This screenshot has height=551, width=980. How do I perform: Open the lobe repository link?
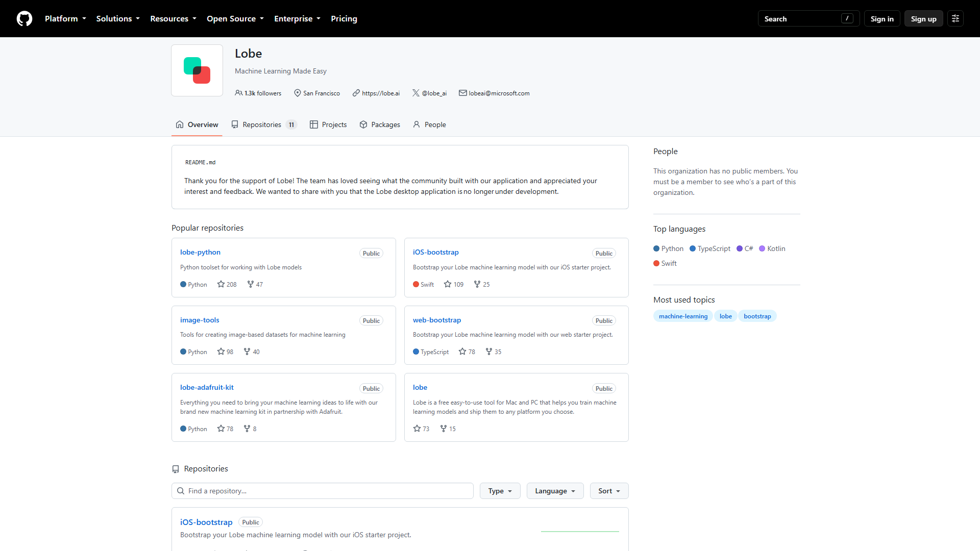[x=420, y=387]
